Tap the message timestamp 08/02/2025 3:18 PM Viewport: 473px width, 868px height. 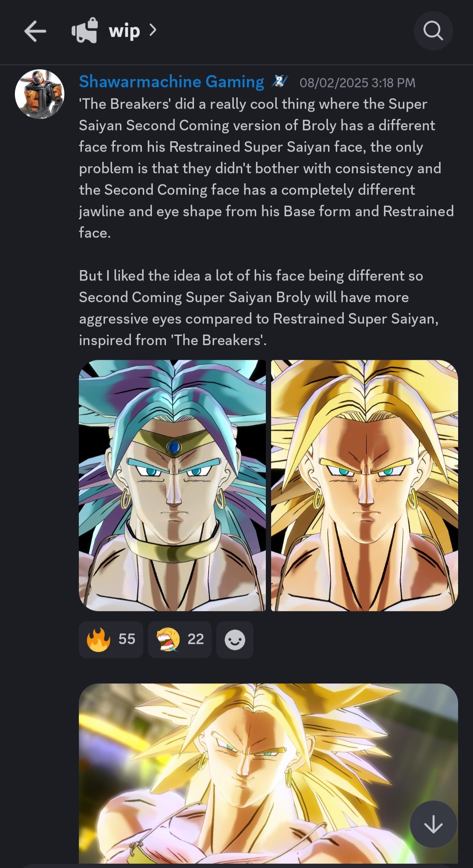coord(357,83)
